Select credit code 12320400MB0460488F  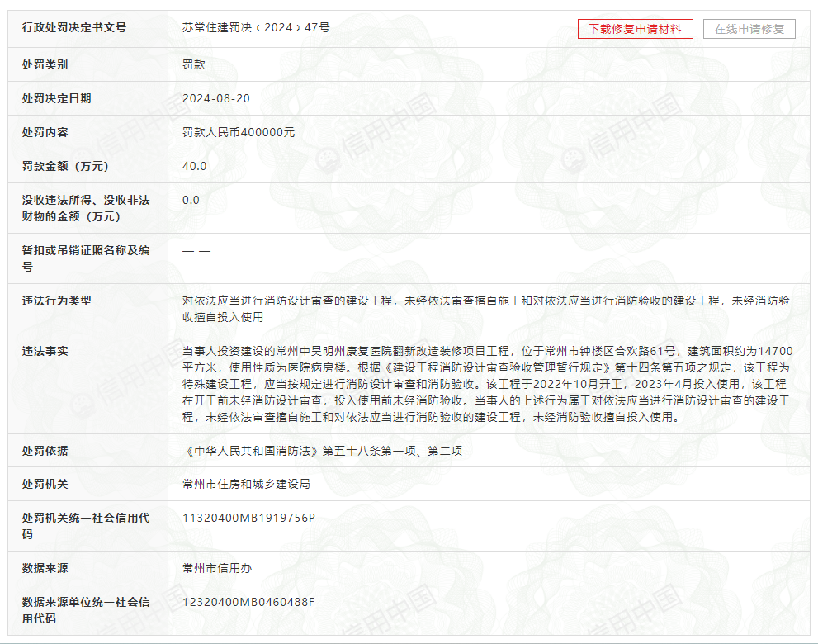click(x=248, y=602)
